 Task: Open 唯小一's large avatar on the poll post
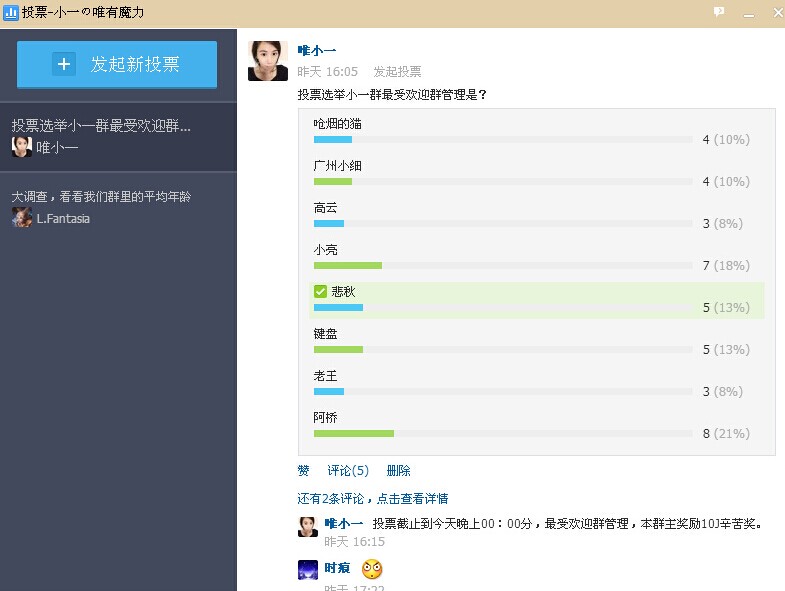[268, 61]
